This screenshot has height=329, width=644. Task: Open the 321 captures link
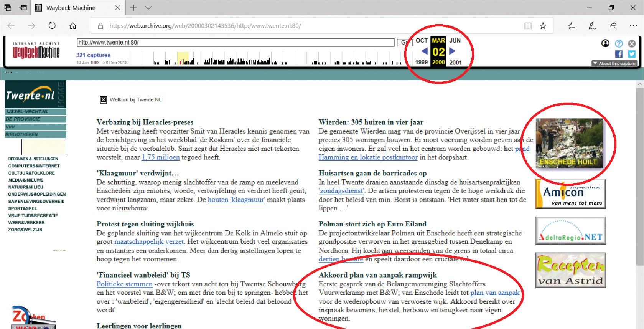(x=93, y=55)
